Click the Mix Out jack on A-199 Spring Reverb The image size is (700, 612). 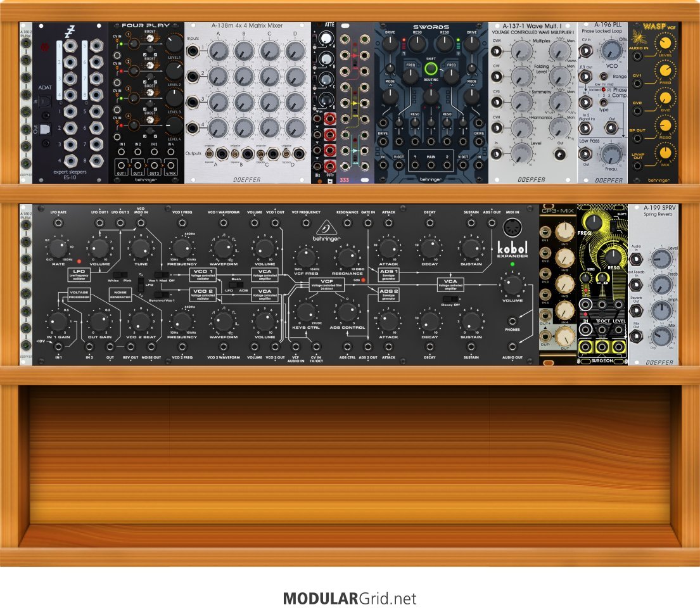pos(636,336)
